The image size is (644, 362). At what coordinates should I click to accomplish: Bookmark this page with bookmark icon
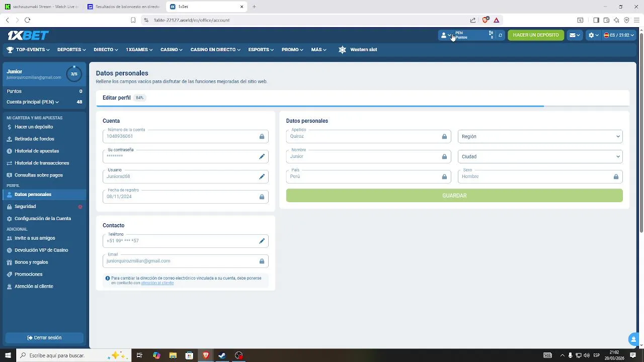click(x=133, y=20)
